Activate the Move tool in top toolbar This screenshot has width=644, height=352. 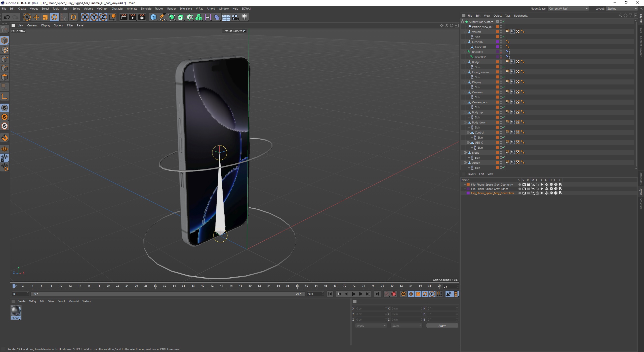tap(36, 17)
